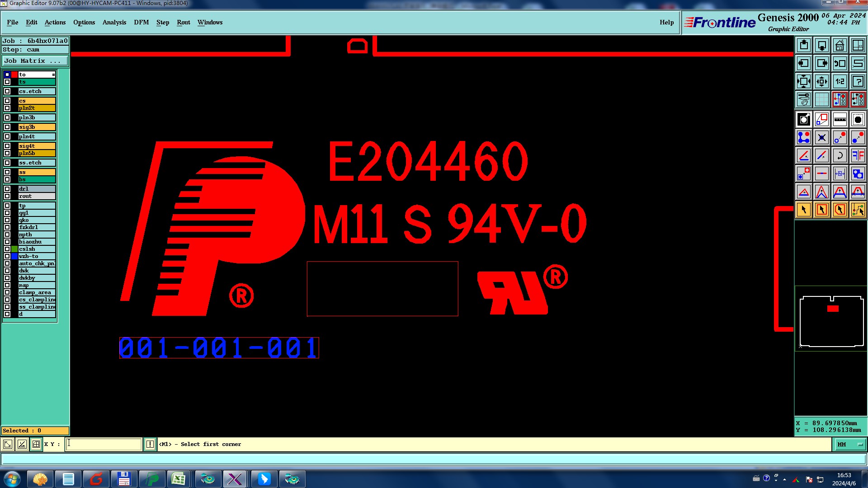Click the blue color swatch of wzh-to

tap(14, 256)
